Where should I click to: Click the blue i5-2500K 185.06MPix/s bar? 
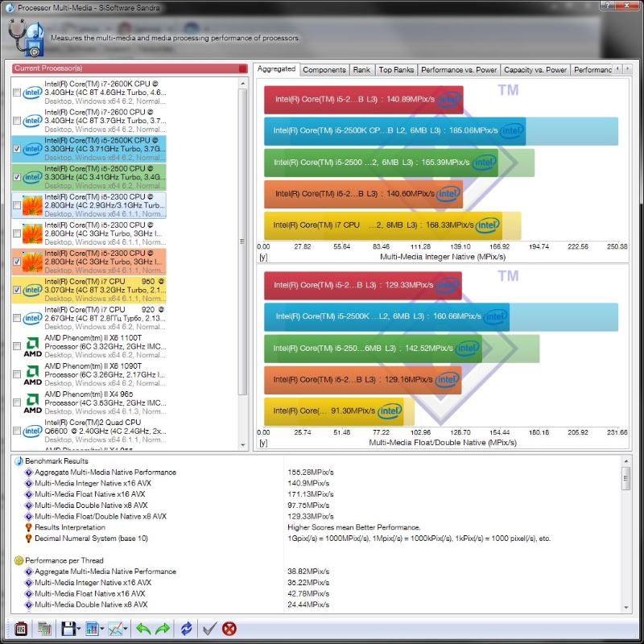point(394,131)
